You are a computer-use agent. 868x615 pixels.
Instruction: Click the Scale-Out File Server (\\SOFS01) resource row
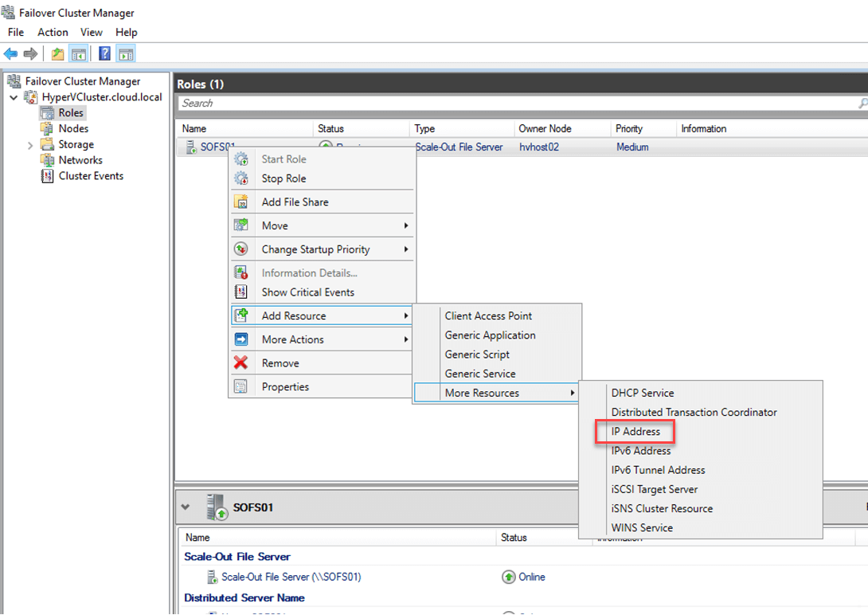point(291,577)
